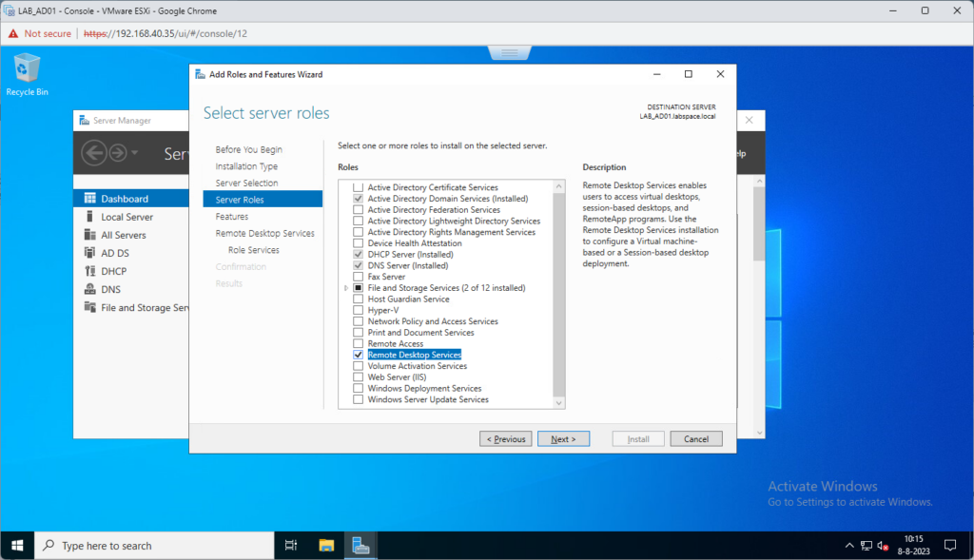Screen dimensions: 974x560
Task: Check Active Directory Federation Services
Action: point(358,210)
